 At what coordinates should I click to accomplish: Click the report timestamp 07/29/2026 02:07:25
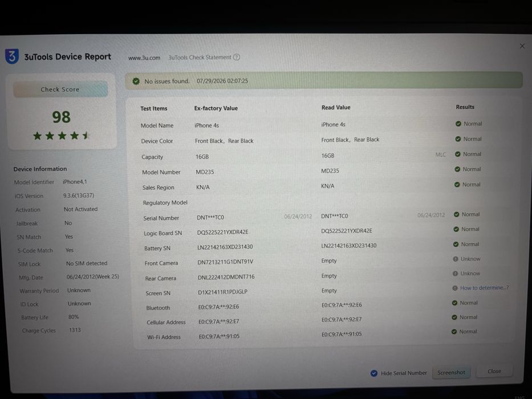tap(222, 81)
